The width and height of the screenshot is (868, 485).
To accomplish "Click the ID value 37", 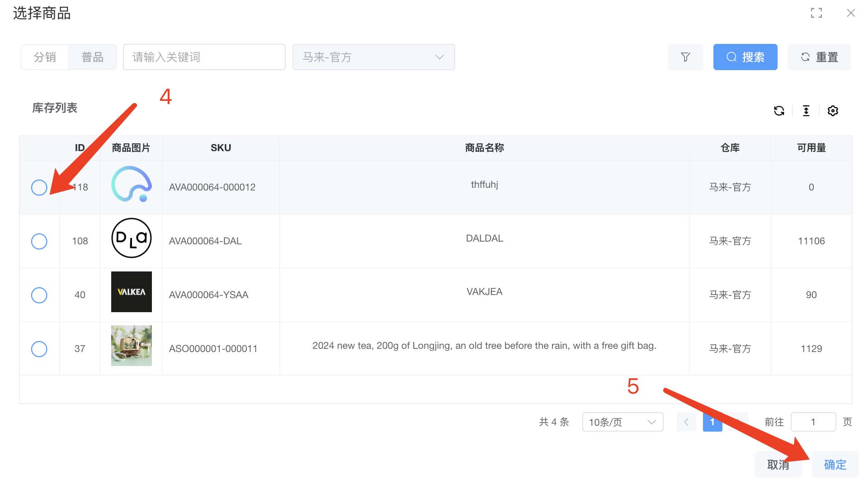I will click(80, 349).
